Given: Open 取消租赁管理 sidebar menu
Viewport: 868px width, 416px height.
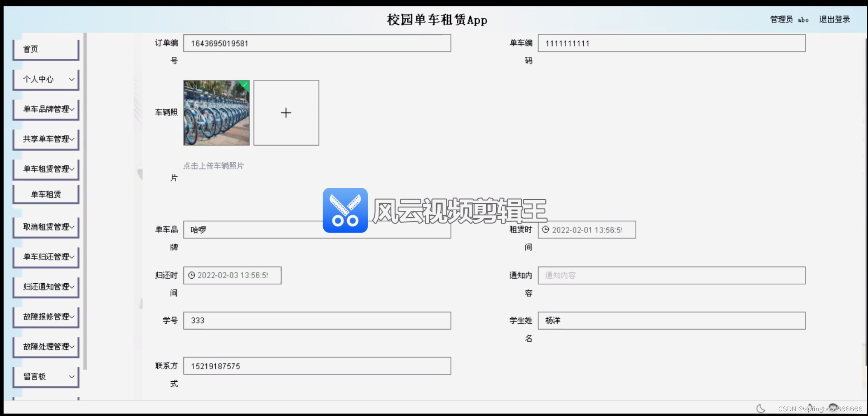Looking at the screenshot, I should pyautogui.click(x=46, y=227).
